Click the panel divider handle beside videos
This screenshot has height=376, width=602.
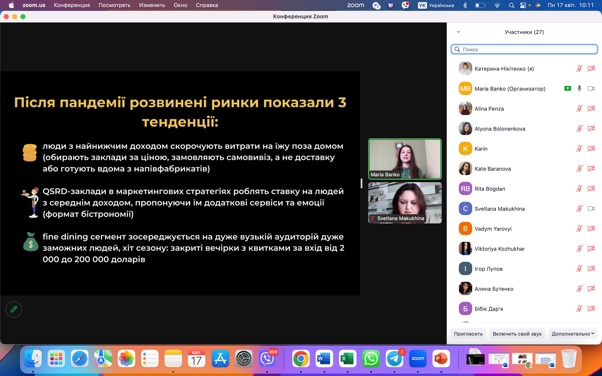(361, 183)
